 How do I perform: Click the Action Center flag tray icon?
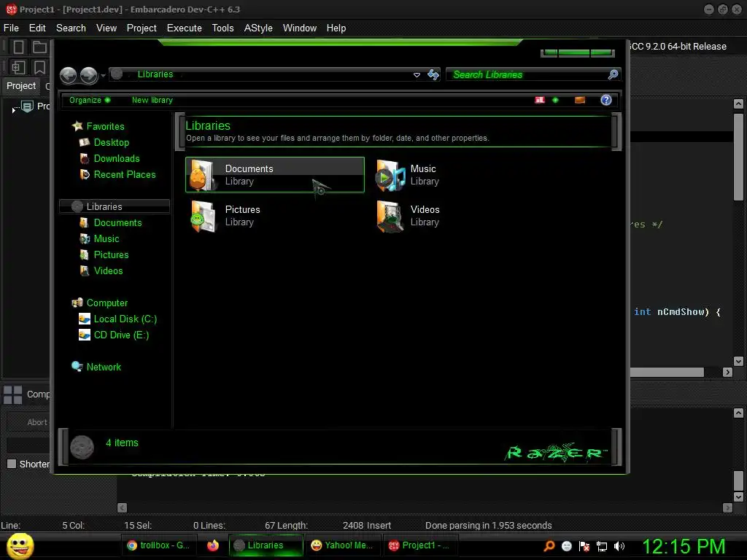584,546
